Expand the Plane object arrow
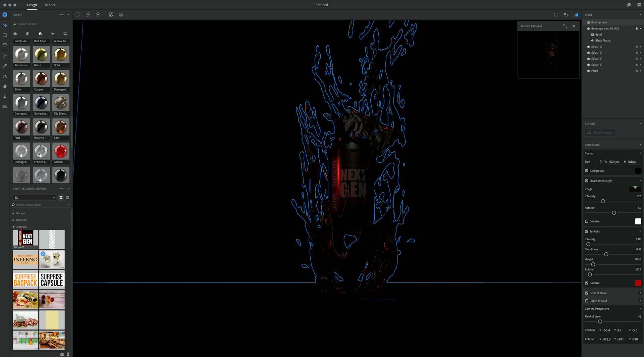Viewport: 644px width, 357px height. point(641,71)
